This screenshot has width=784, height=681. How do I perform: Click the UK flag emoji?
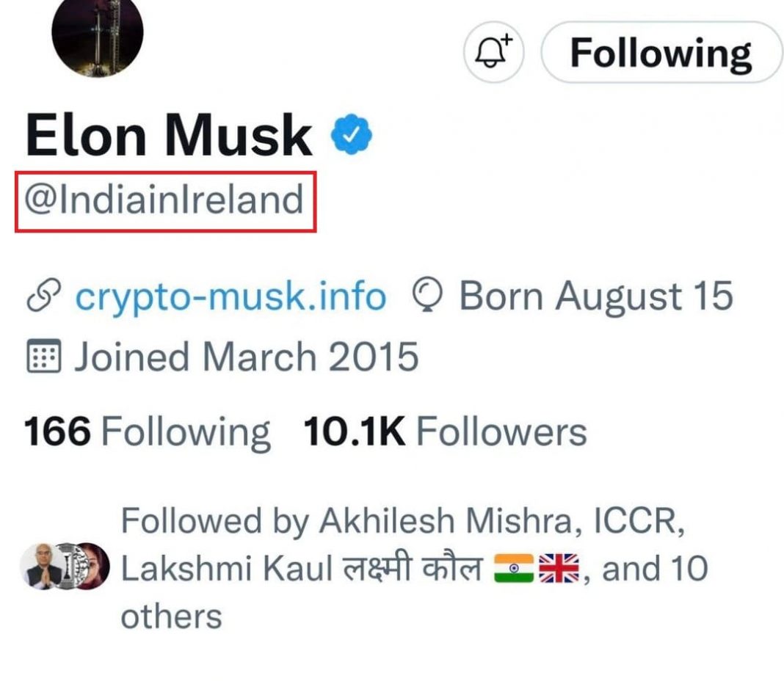(559, 569)
